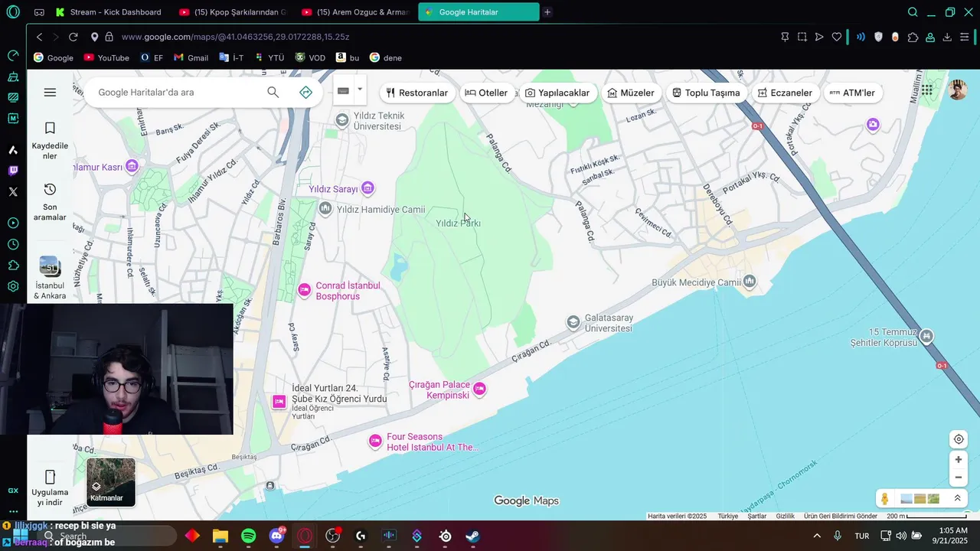Open the taskbar volume control

[901, 536]
